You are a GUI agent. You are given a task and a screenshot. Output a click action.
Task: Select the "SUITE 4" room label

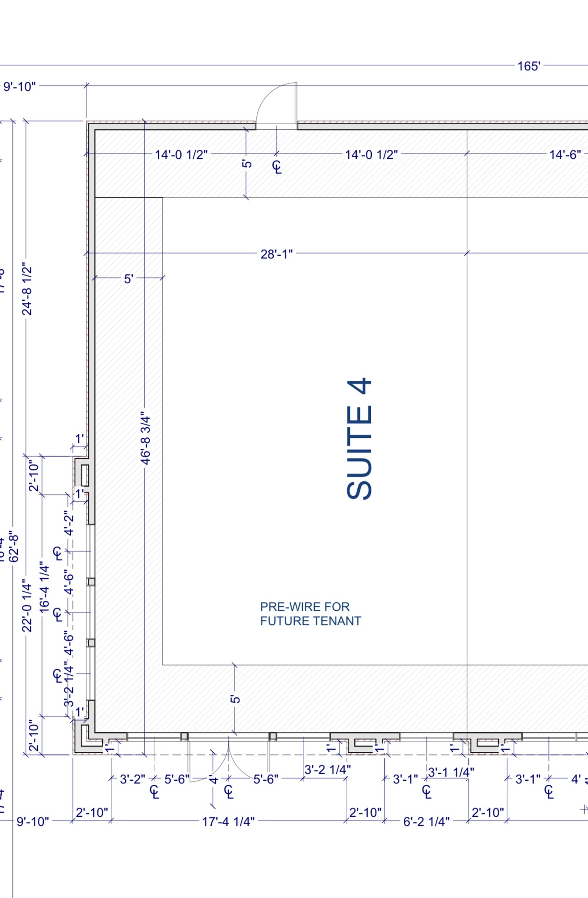pos(359,438)
